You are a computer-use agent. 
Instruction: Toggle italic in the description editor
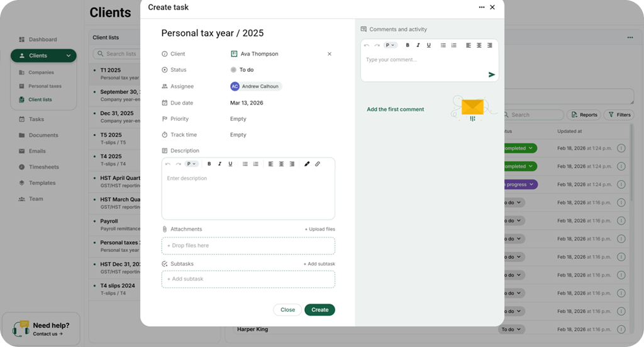point(219,164)
